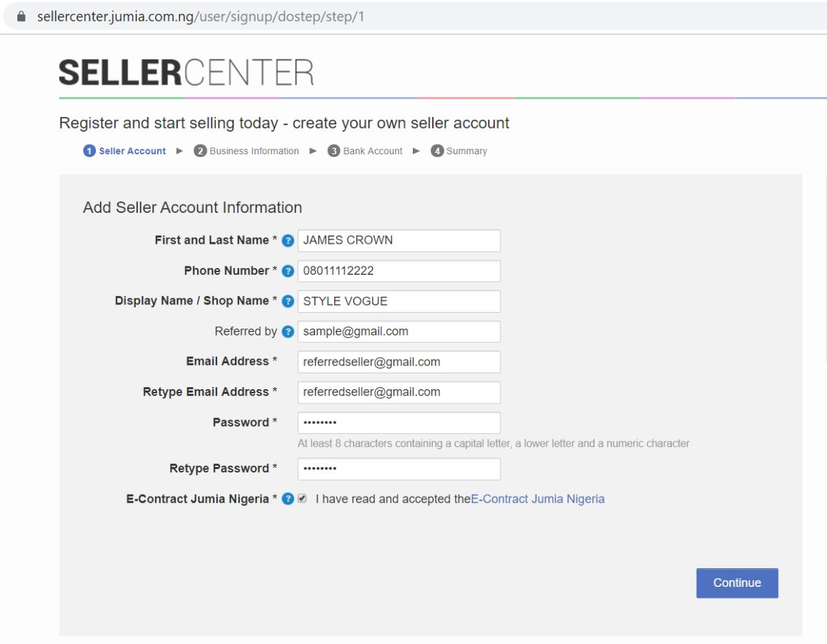Click the Referred by email field
This screenshot has width=827, height=644.
(x=399, y=331)
